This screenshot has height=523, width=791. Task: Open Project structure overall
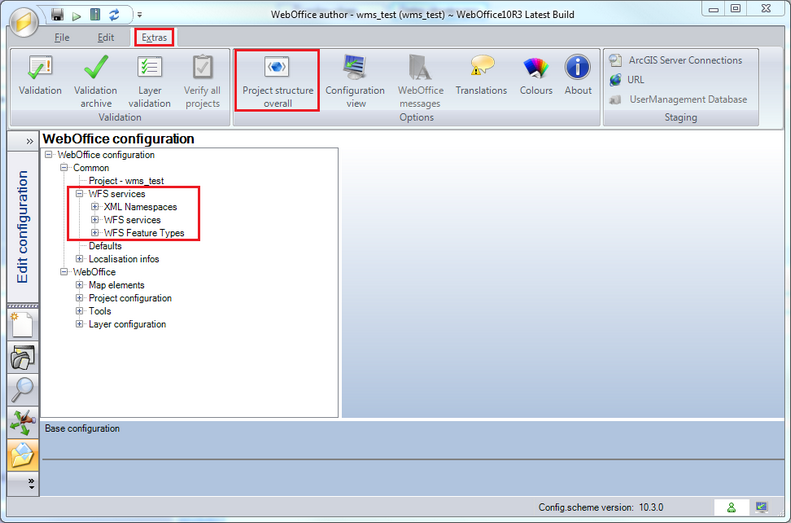click(x=277, y=81)
